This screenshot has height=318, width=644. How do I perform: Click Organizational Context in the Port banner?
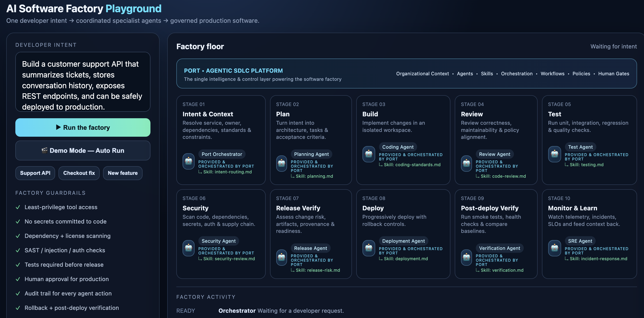click(422, 74)
